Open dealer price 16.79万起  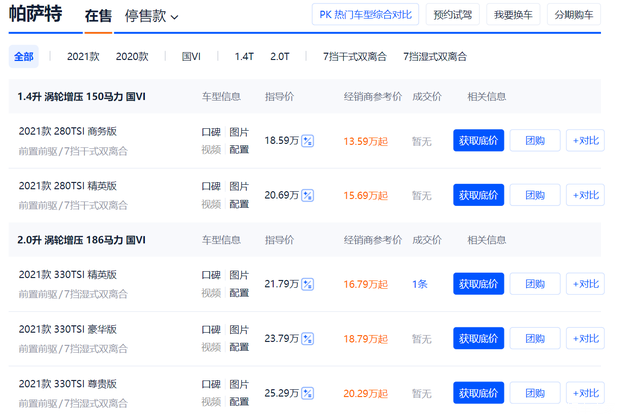click(365, 284)
